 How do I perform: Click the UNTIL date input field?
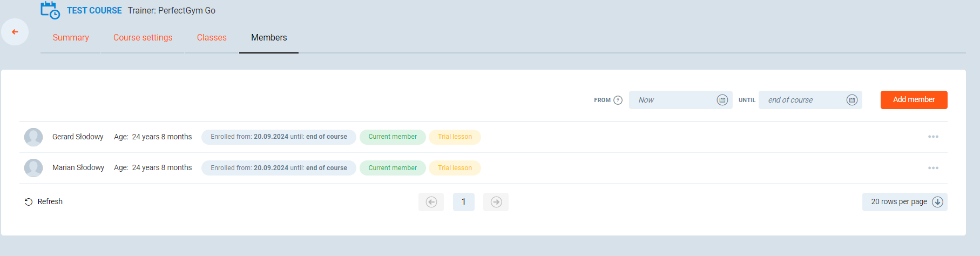point(802,100)
